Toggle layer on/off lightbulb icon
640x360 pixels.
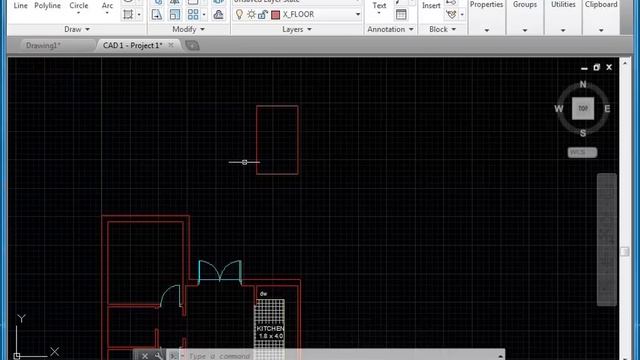[x=239, y=15]
